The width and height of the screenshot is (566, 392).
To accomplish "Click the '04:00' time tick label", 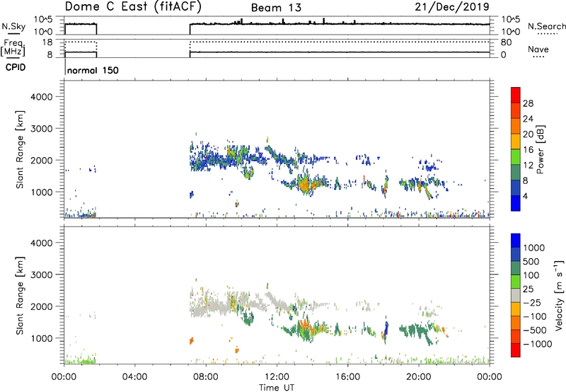I will [134, 377].
